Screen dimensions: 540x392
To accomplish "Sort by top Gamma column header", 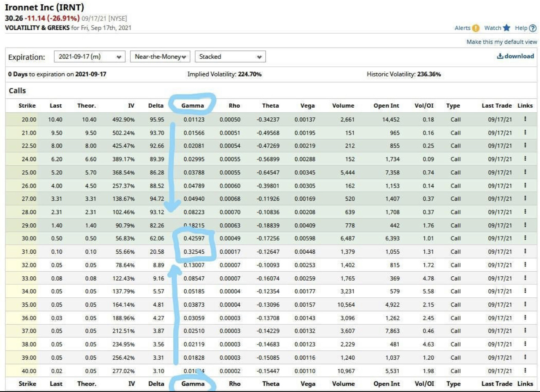I will click(193, 106).
